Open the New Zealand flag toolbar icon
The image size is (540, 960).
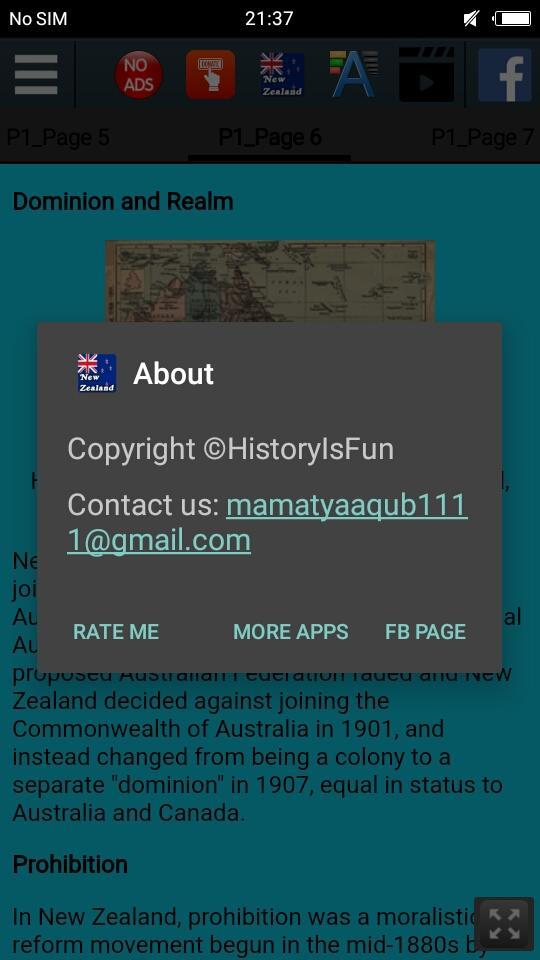[x=282, y=75]
